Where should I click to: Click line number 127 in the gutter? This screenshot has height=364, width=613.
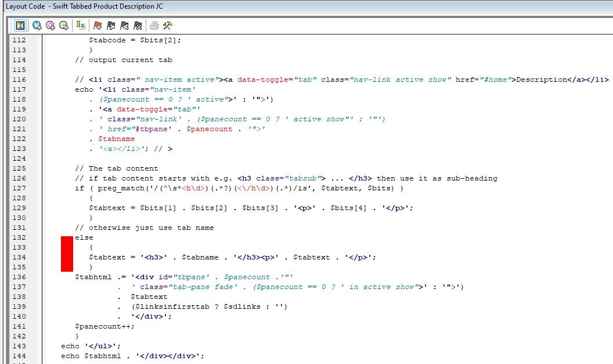point(19,188)
